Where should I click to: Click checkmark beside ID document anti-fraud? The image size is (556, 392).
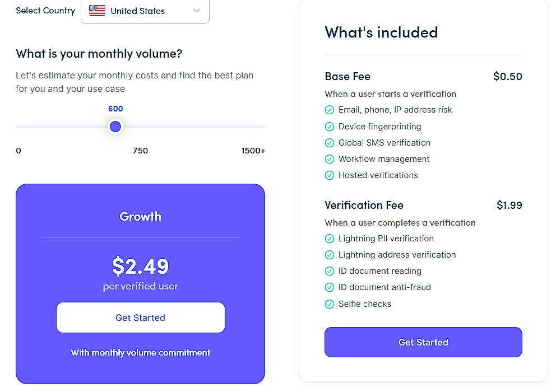click(330, 287)
